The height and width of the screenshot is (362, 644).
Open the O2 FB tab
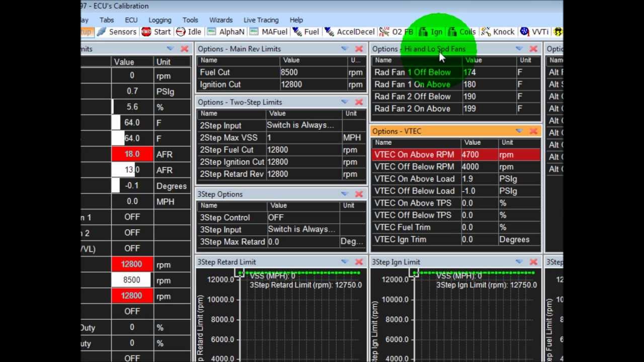[x=396, y=32]
